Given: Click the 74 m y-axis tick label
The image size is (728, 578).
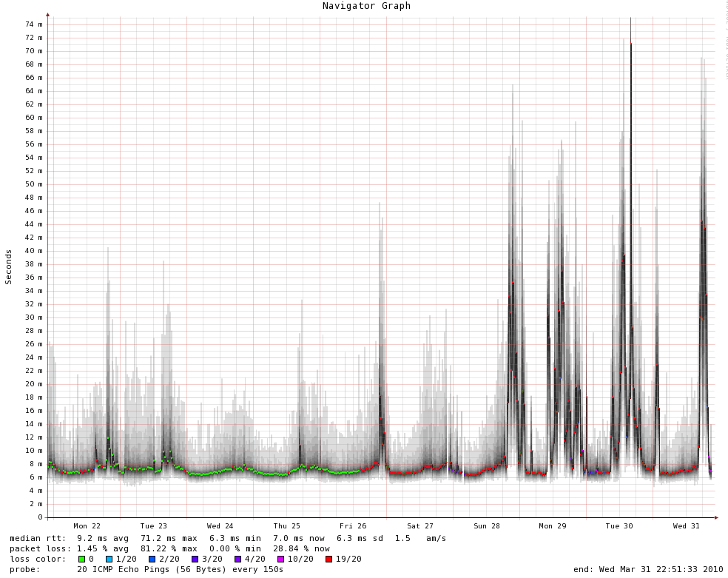Looking at the screenshot, I should point(34,24).
